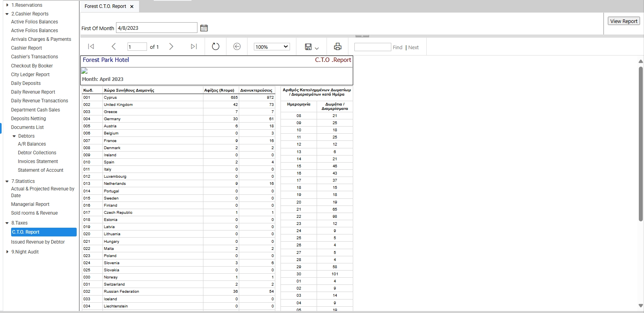Viewport: 644px width, 313px height.
Task: Click the Russian Federation row
Action: pos(178,291)
